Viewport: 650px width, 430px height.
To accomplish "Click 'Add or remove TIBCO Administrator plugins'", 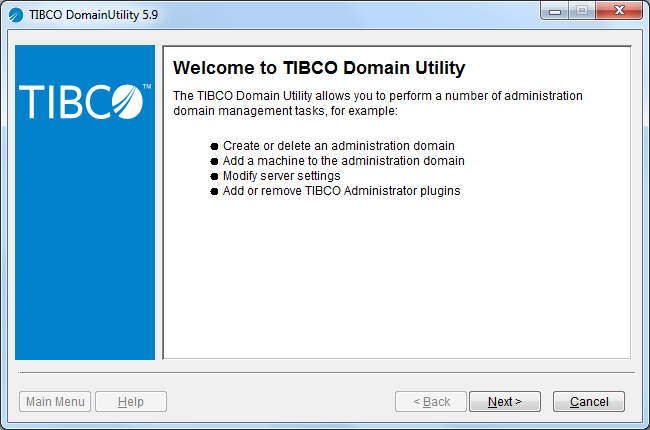I will point(342,191).
